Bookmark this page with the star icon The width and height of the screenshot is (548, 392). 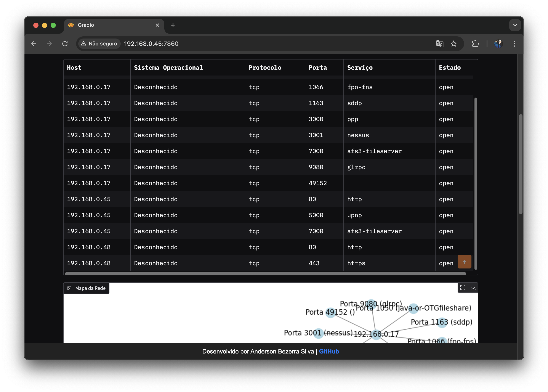click(x=454, y=44)
